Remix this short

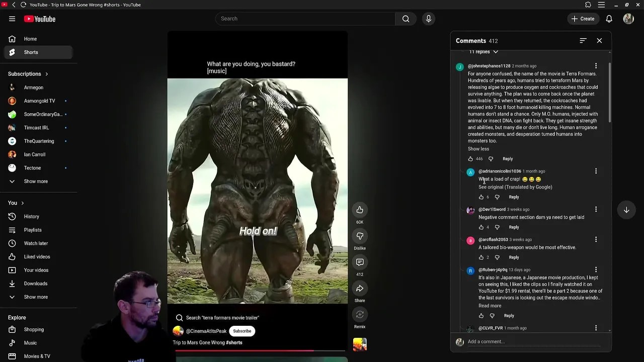tap(360, 314)
